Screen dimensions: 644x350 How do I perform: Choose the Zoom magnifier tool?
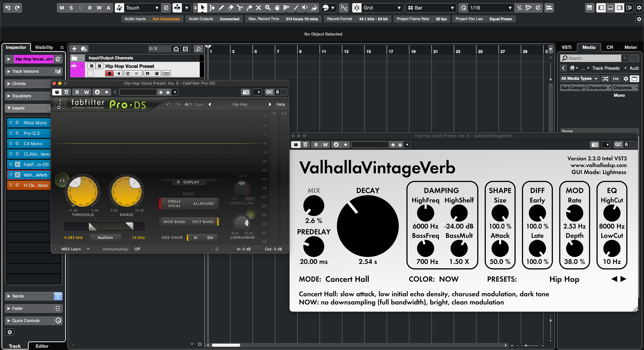(268, 8)
